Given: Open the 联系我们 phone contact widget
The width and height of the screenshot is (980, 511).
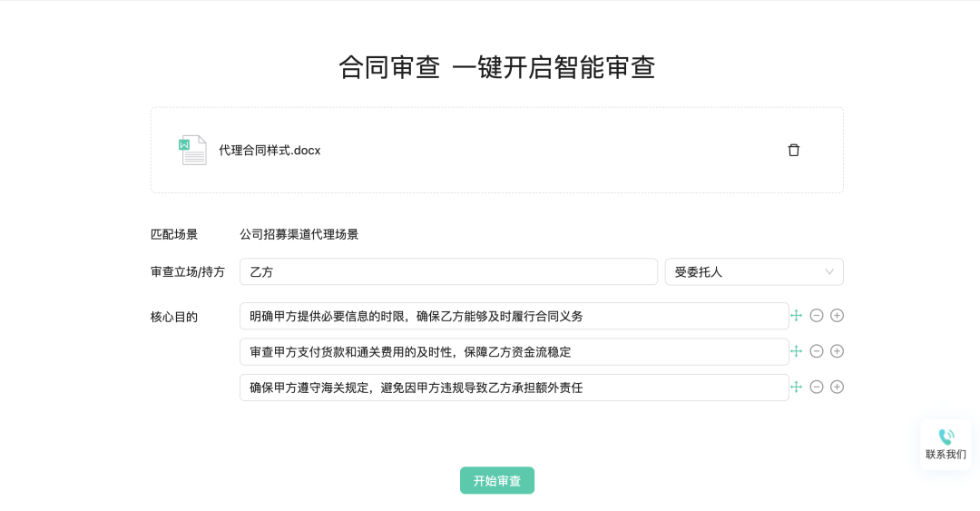Looking at the screenshot, I should point(946,444).
